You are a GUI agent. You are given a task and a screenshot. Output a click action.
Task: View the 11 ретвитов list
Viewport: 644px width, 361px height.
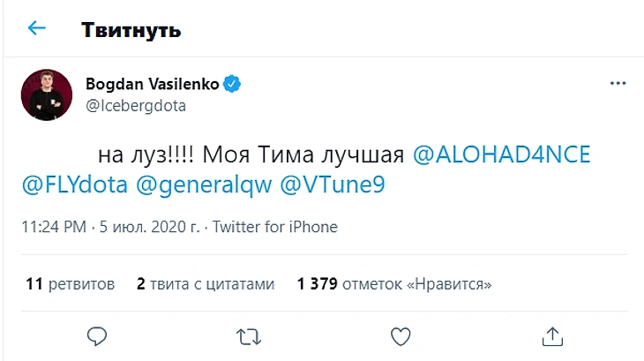71,284
